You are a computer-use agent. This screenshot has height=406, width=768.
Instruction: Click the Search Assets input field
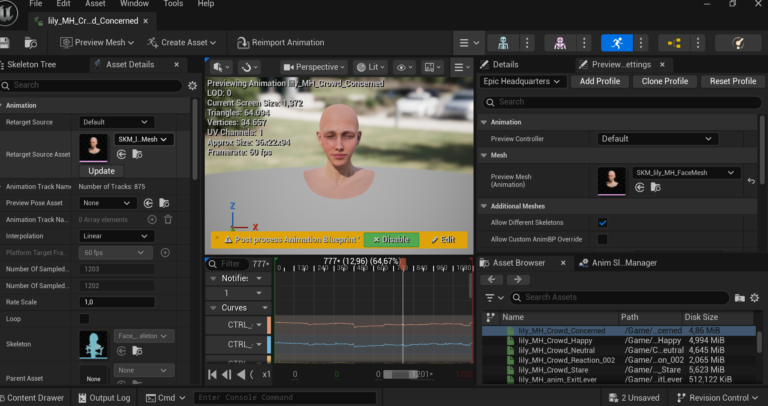[620, 298]
